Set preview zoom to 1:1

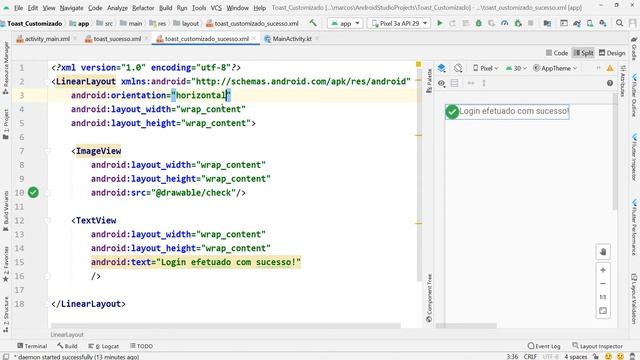[603, 297]
